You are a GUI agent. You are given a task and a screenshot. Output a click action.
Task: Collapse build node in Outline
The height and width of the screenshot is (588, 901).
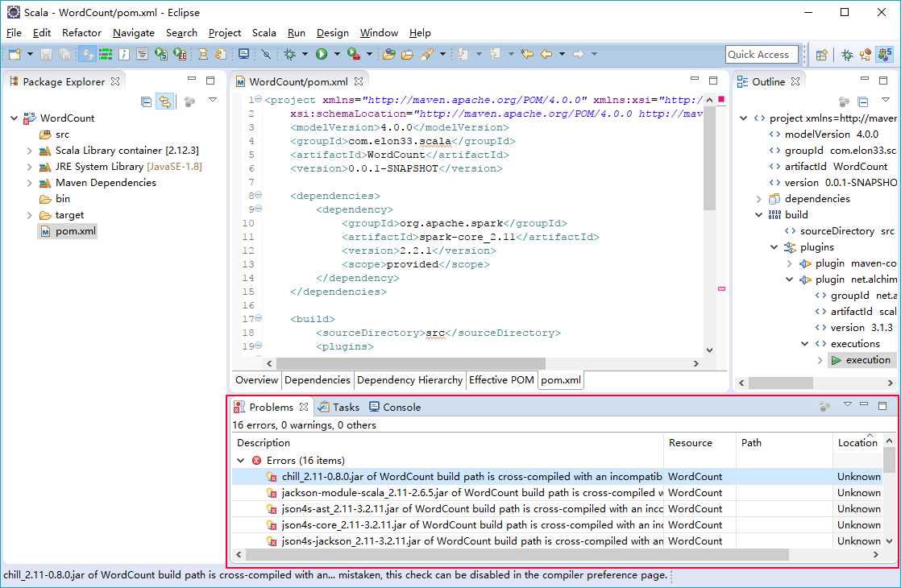(758, 215)
